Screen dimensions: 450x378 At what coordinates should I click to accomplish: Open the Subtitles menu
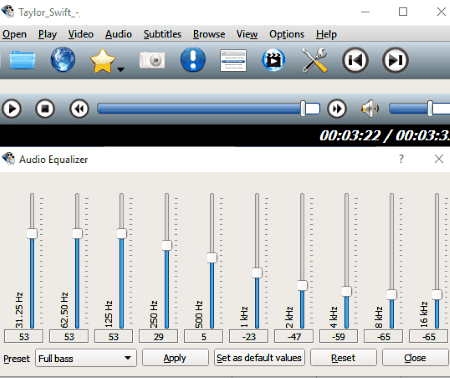pos(162,34)
